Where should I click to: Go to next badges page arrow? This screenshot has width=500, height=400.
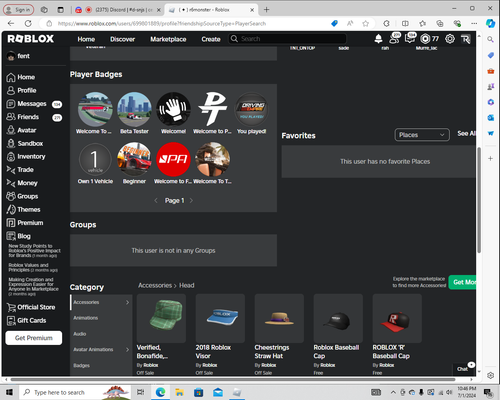coord(191,201)
